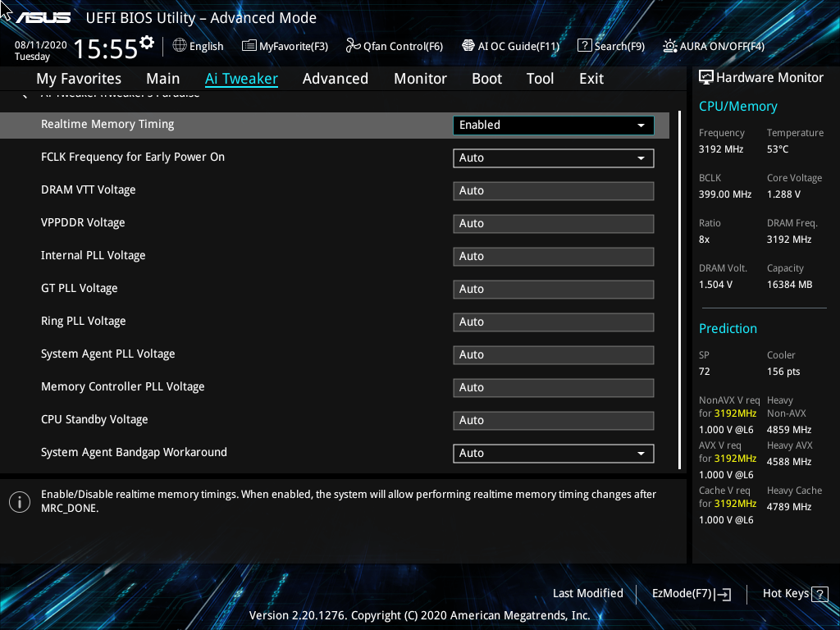Click Internal PLL Voltage input field
Screen dimensions: 840x630
(x=554, y=256)
